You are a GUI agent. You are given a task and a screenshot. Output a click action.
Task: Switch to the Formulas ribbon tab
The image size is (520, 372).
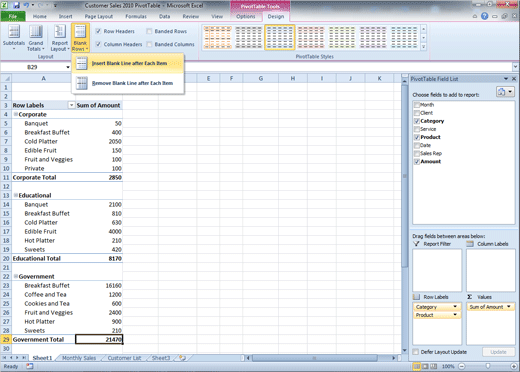pyautogui.click(x=136, y=16)
